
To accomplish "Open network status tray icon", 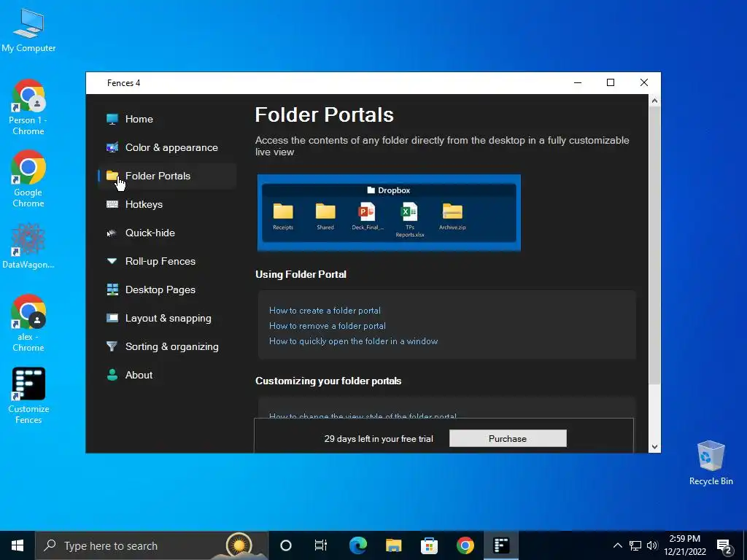I will (x=635, y=545).
